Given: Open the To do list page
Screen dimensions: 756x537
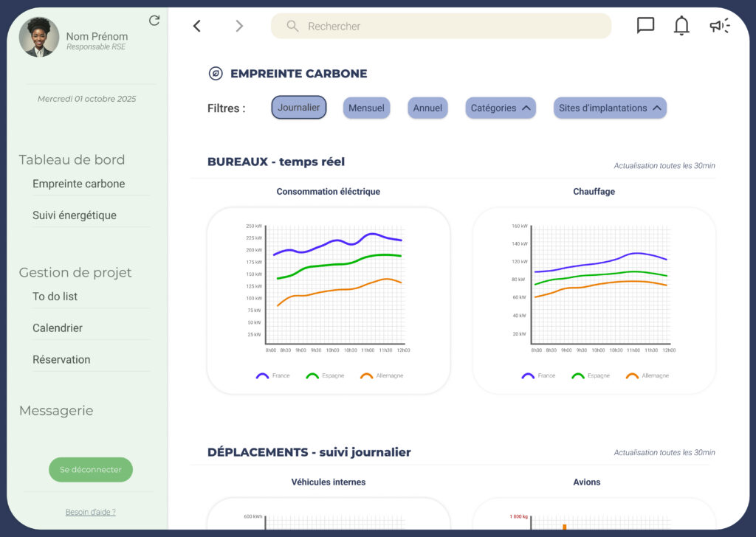Looking at the screenshot, I should coord(55,297).
